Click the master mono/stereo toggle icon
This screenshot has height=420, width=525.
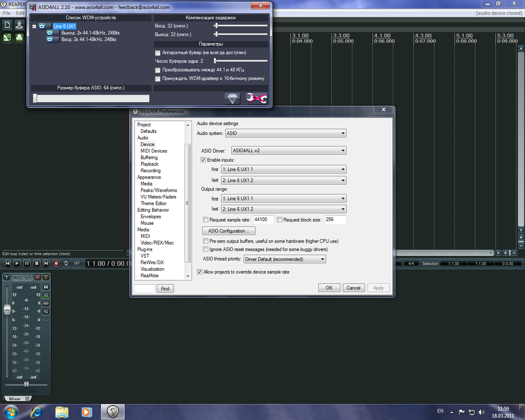tap(46, 287)
